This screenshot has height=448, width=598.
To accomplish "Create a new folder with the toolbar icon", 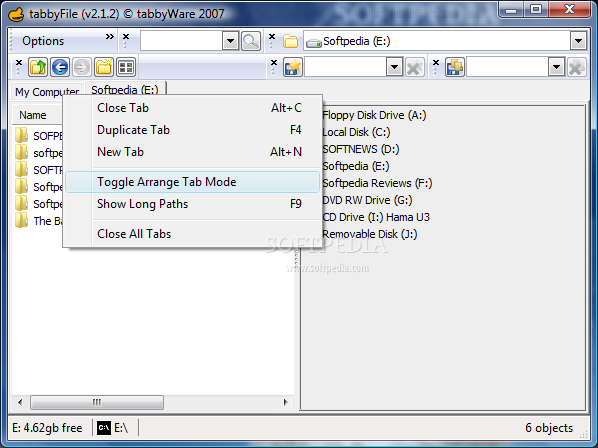I will pyautogui.click(x=104, y=67).
